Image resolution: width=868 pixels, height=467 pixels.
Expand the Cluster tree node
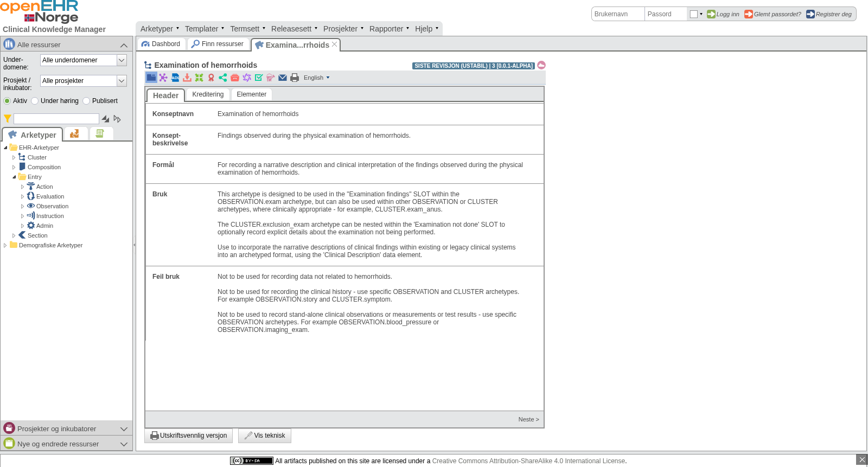pos(14,157)
